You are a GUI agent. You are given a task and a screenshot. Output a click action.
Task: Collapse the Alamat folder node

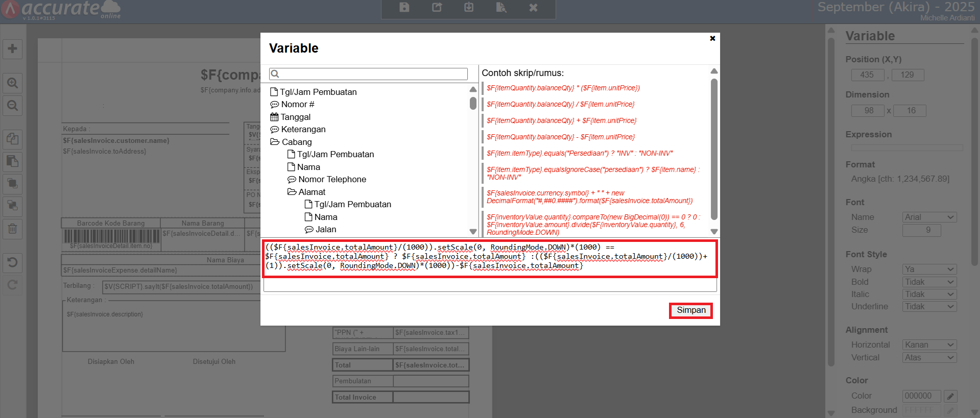(292, 192)
